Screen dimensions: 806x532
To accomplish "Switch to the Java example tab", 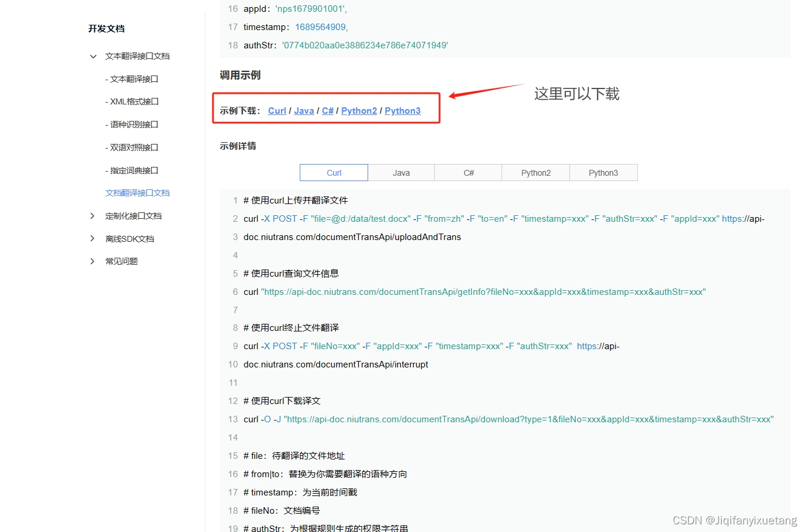I will 401,173.
